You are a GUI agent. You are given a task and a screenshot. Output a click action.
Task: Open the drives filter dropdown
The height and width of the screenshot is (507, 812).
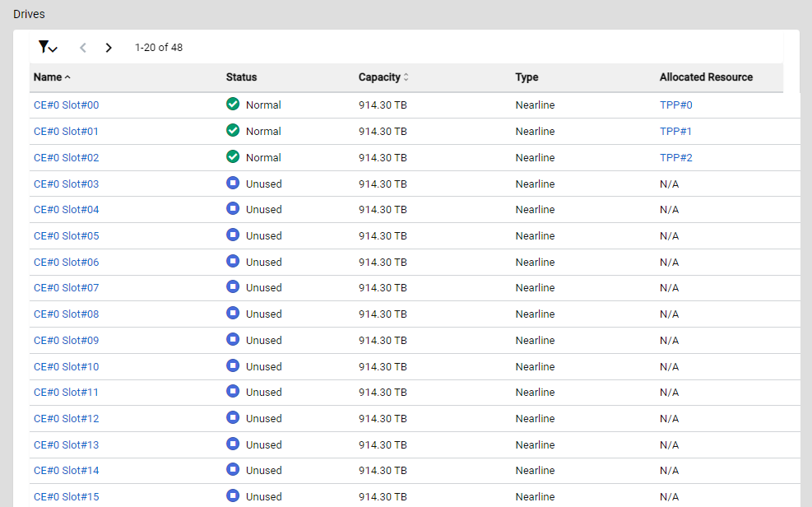[x=48, y=48]
